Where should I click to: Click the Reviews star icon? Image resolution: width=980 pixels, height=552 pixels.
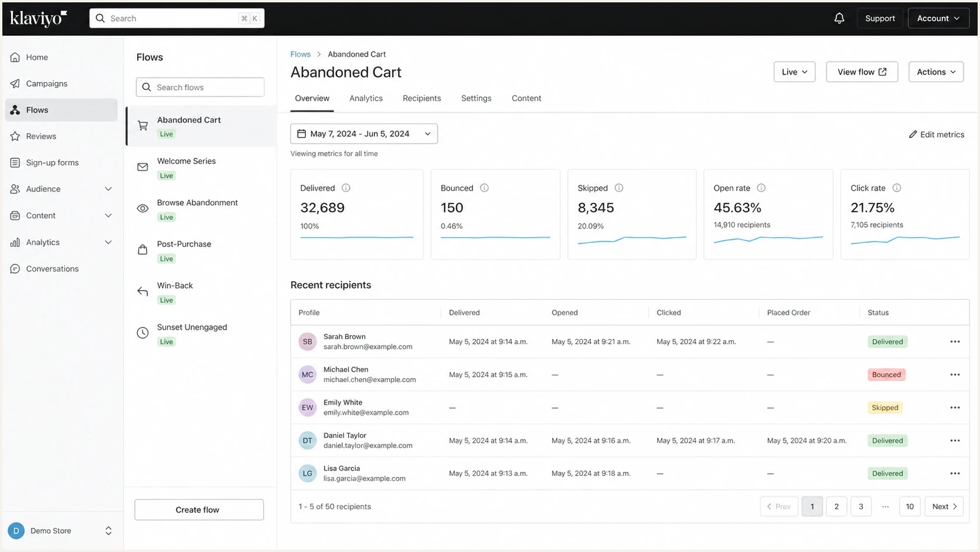15,136
